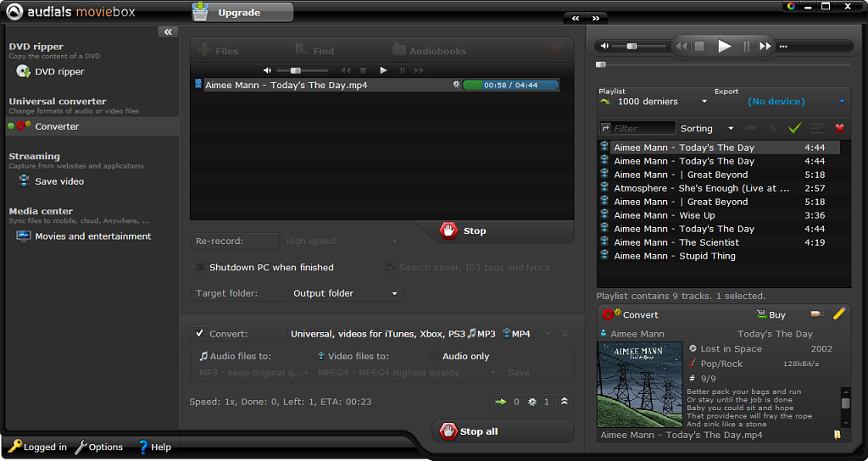Open Help at bottom bar
Screen dimensions: 868x461
[154, 447]
